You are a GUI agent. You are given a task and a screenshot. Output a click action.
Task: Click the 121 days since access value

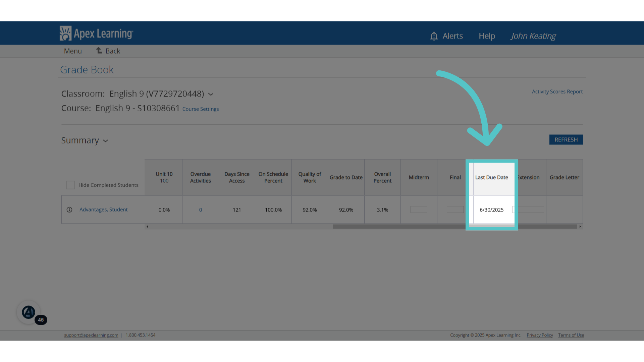click(x=237, y=210)
